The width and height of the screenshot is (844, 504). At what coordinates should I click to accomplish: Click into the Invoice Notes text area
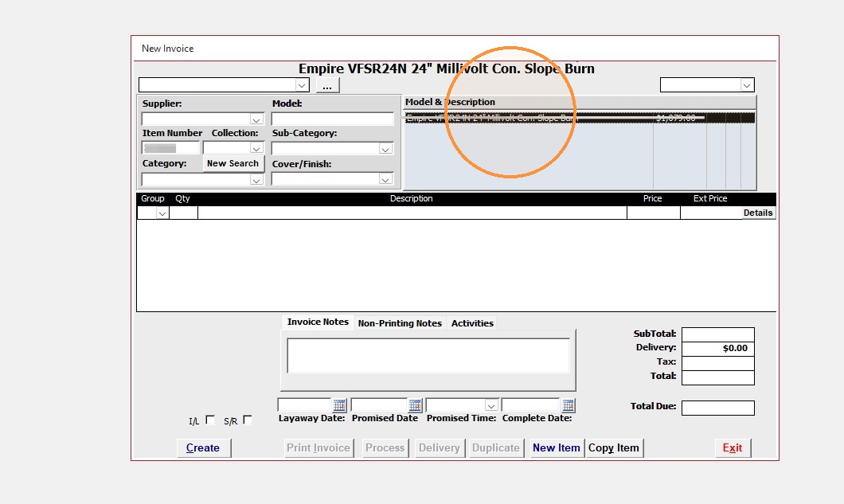428,355
